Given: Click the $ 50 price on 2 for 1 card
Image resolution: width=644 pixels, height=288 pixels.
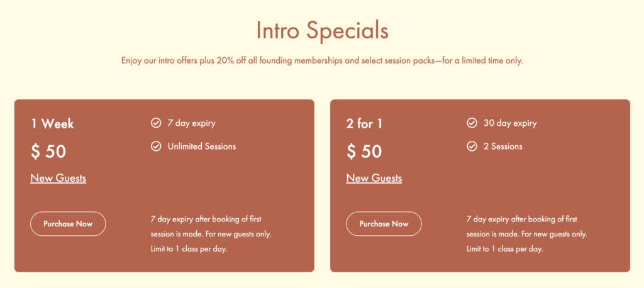Looking at the screenshot, I should [364, 152].
